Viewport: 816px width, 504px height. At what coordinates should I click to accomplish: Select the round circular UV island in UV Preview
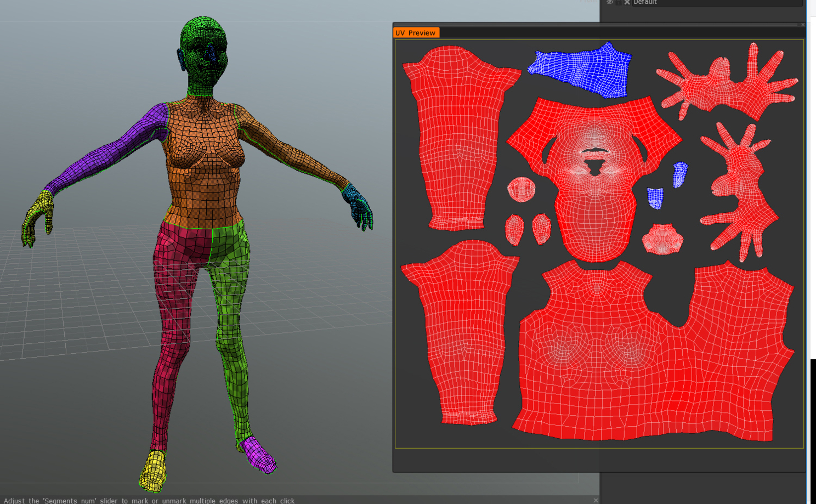coord(521,190)
